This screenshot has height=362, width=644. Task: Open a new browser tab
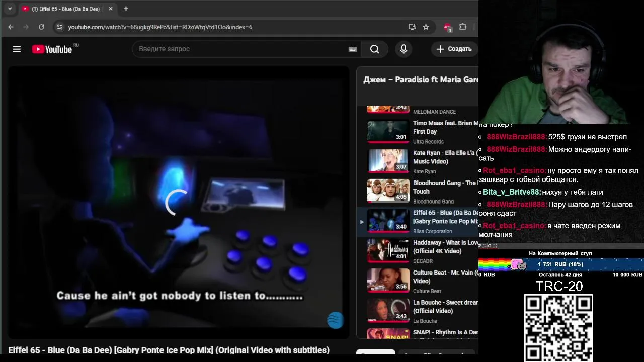[x=126, y=9]
